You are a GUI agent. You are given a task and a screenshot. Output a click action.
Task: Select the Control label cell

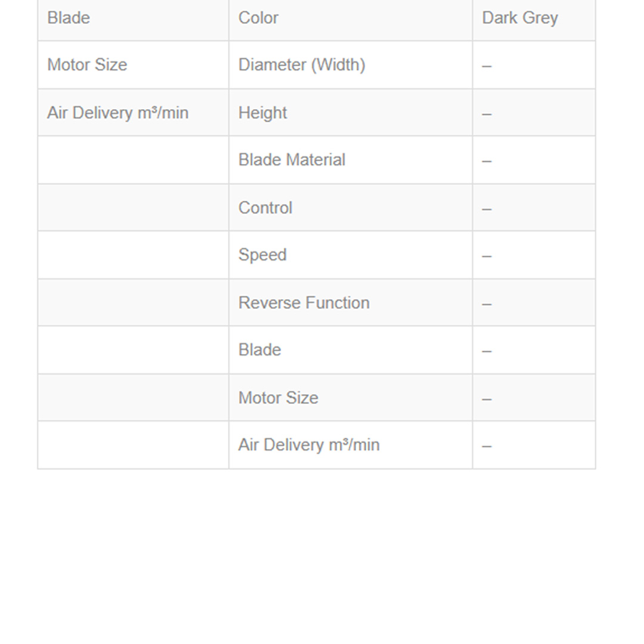[265, 208]
